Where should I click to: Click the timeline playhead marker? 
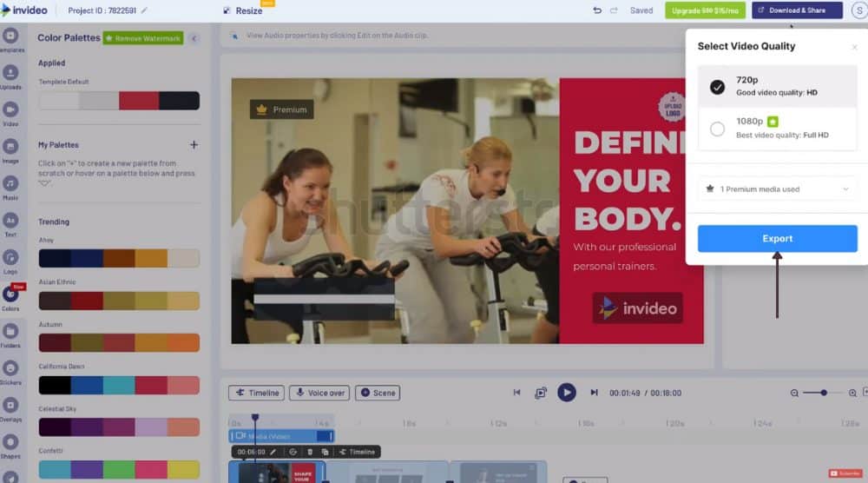click(254, 417)
